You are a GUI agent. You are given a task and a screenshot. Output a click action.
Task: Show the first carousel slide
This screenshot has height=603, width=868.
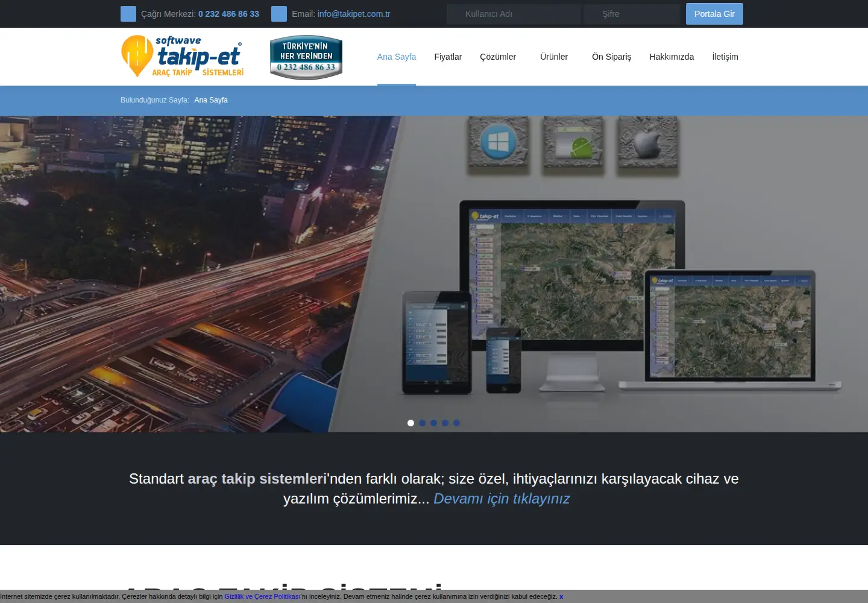[x=410, y=423]
